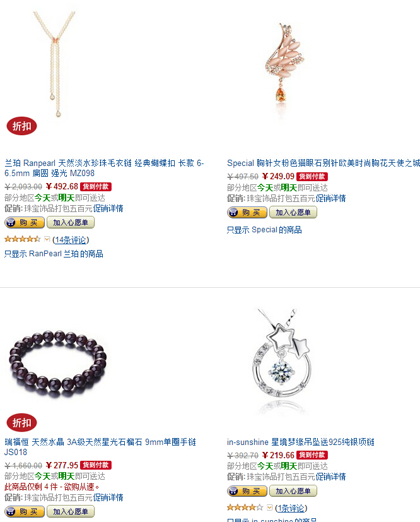Add Special brooch to wishlist 加入心愿单
This screenshot has height=522, width=420.
click(x=293, y=212)
